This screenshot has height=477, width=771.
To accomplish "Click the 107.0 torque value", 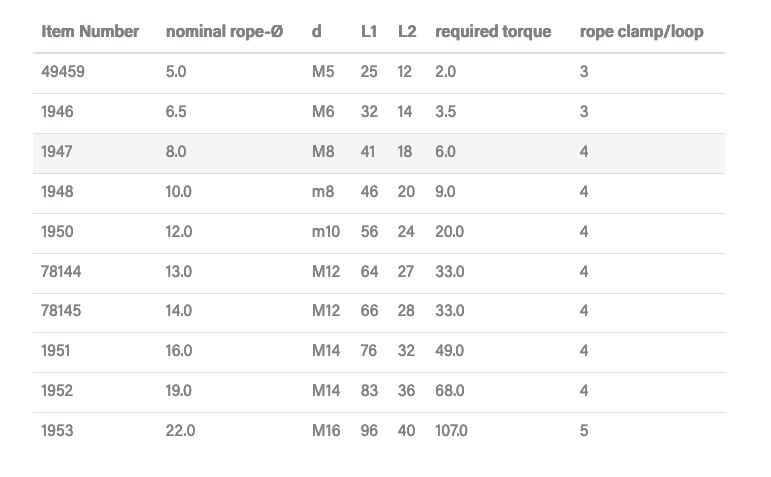I will click(x=451, y=431).
